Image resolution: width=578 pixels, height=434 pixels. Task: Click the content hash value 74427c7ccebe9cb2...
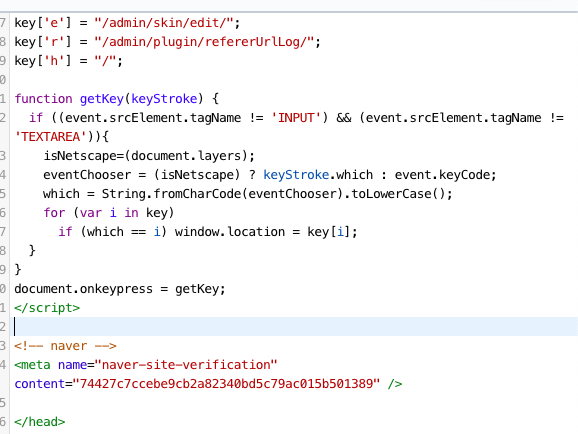(x=226, y=384)
